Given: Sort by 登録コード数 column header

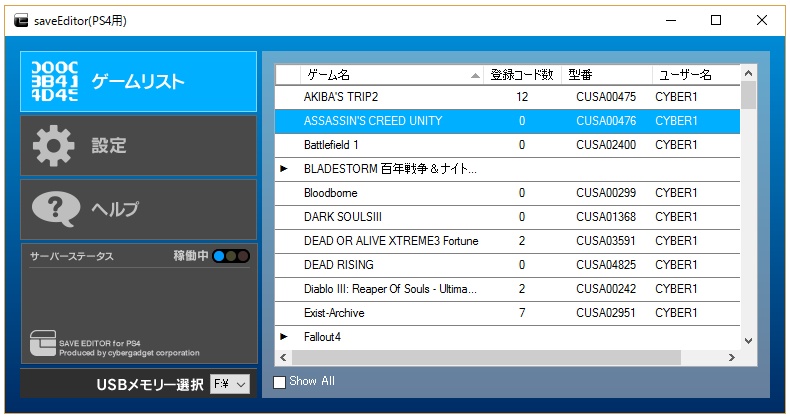Looking at the screenshot, I should coord(522,75).
